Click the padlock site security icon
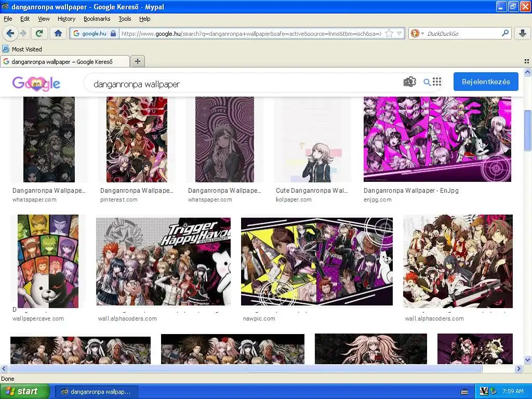 pos(113,33)
